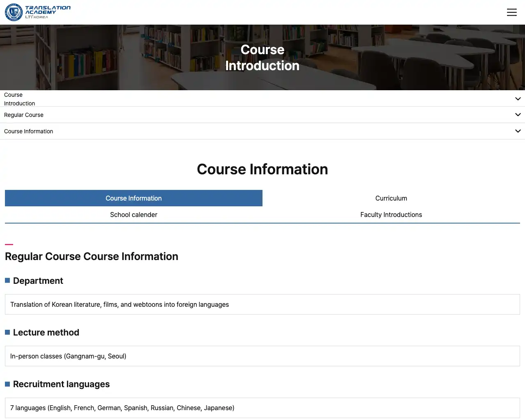Expand the Course Introduction breadcrumb dropdown

point(262,99)
